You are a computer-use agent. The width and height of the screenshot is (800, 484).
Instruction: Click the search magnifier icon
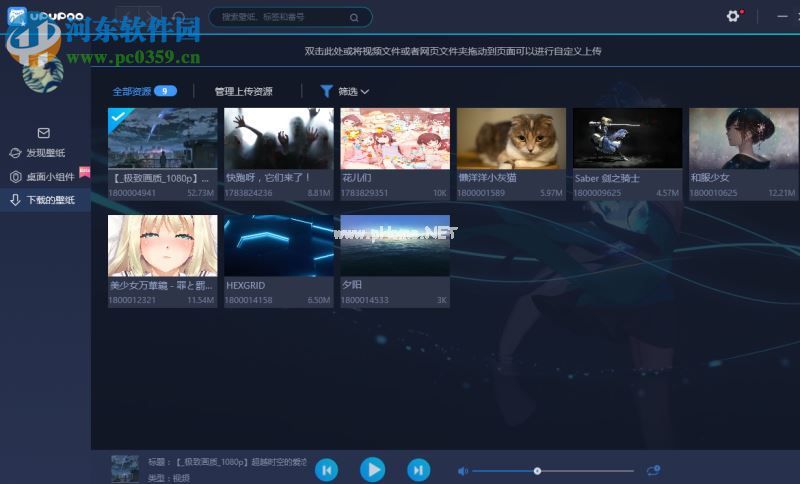[x=354, y=18]
